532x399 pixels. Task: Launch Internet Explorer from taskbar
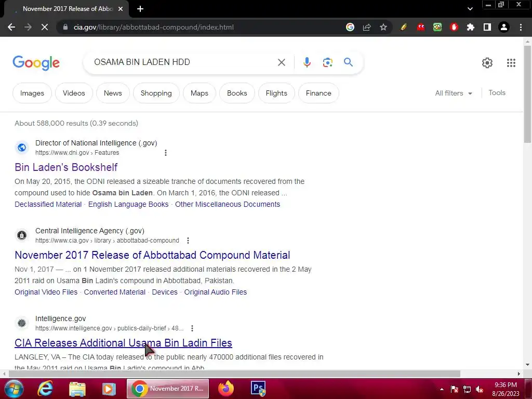pos(45,389)
